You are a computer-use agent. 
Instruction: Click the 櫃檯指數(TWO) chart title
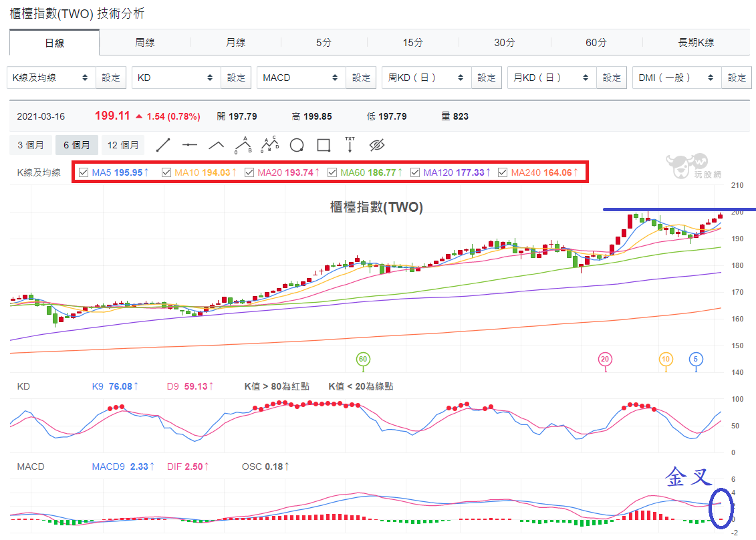click(376, 207)
